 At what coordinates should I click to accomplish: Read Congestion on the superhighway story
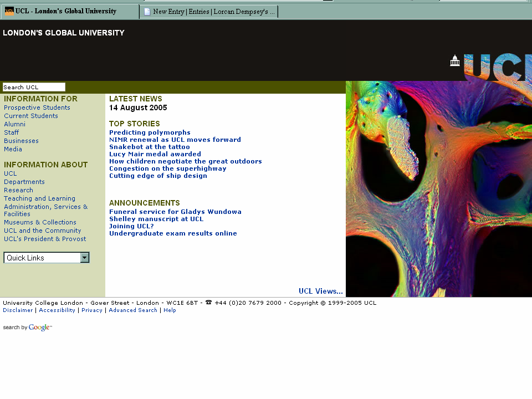pos(167,168)
